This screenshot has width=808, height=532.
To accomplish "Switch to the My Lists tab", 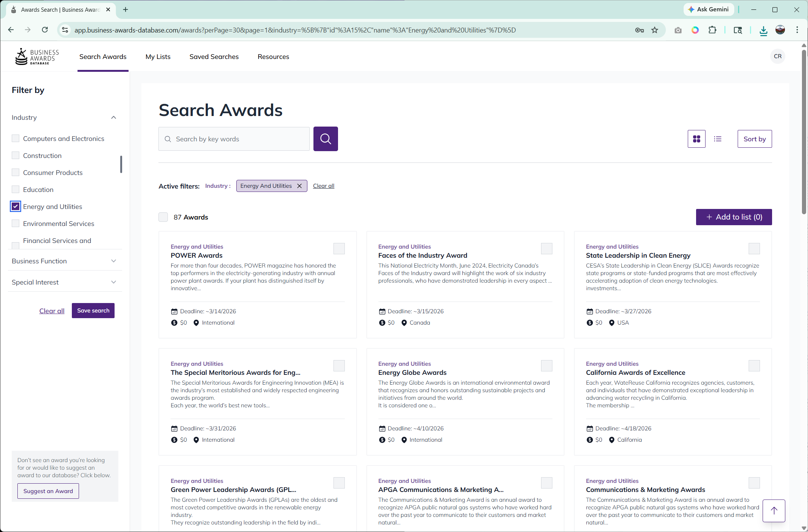I will pyautogui.click(x=158, y=56).
